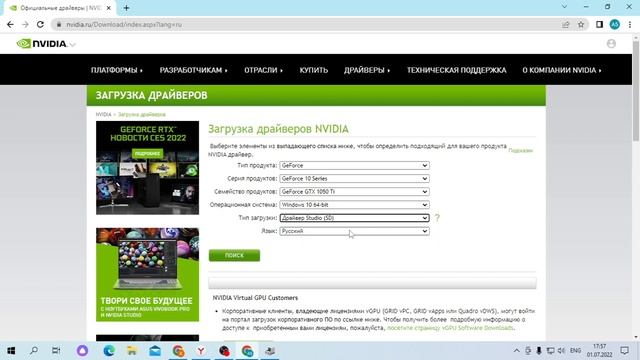
Task: Open the browser side panel icon
Action: (599, 24)
